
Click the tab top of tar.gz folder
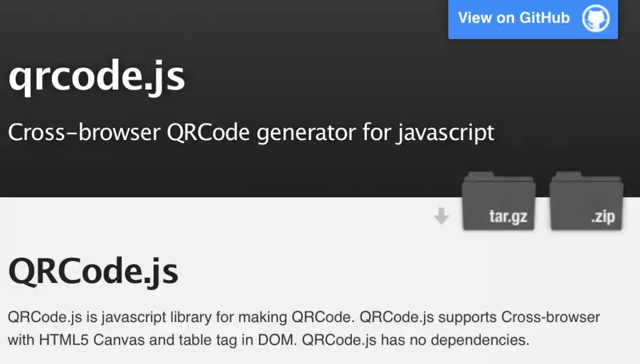click(x=479, y=176)
